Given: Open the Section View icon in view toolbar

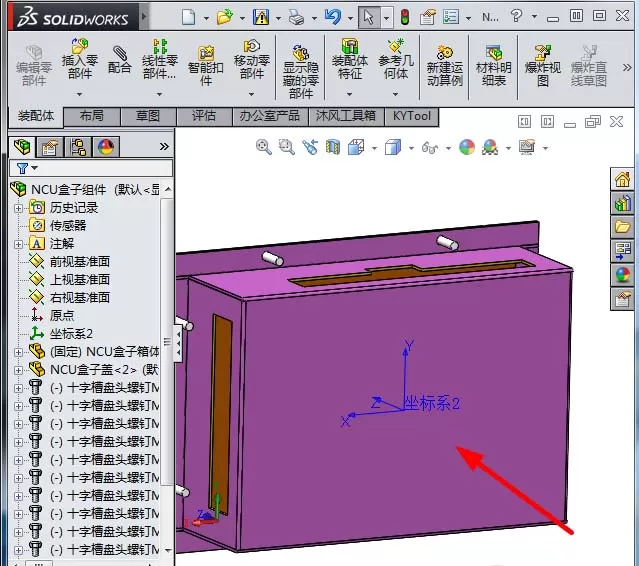Looking at the screenshot, I should pyautogui.click(x=333, y=147).
